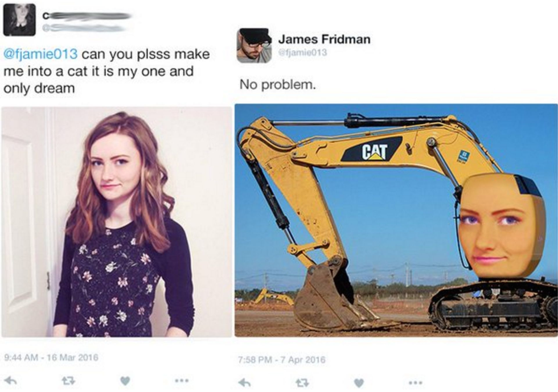Image resolution: width=558 pixels, height=392 pixels.
Task: Like the left tweet with heart icon
Action: [x=125, y=381]
